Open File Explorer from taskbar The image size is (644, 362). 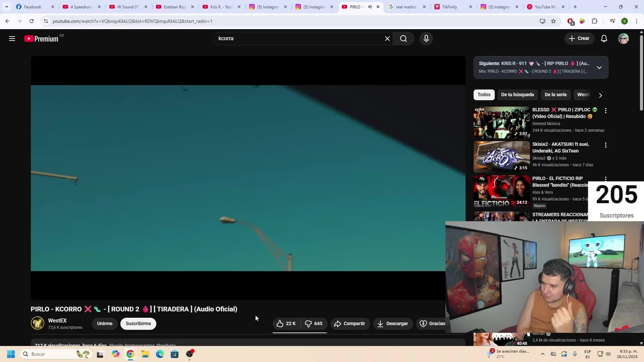(145, 354)
